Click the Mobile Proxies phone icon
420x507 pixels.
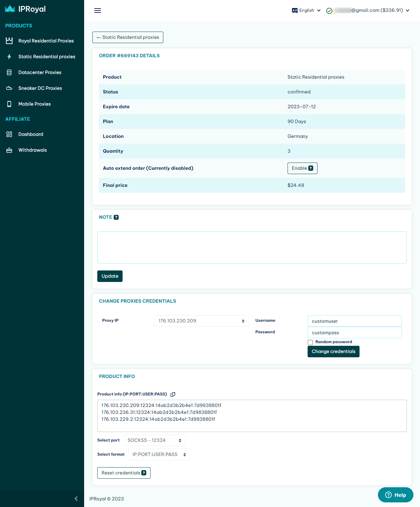point(9,104)
